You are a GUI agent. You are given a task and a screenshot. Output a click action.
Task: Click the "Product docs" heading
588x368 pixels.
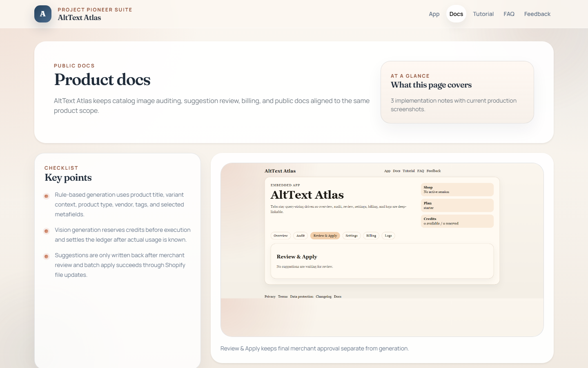click(102, 79)
